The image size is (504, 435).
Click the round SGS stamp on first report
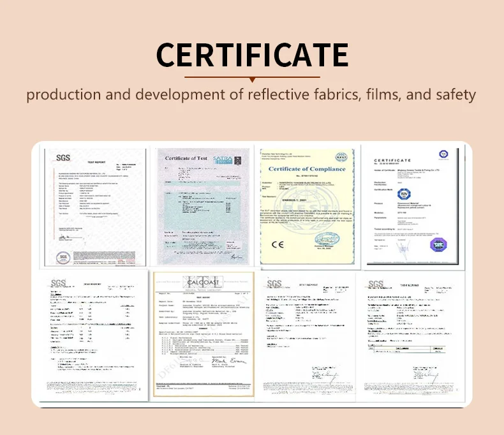tap(63, 257)
